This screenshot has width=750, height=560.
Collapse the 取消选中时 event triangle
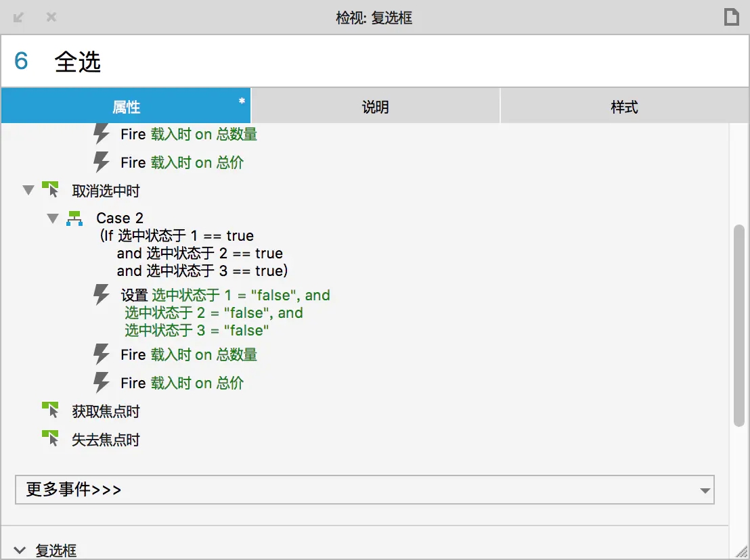coord(28,190)
